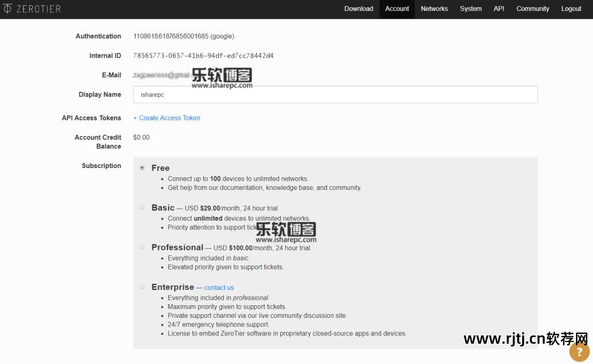
Task: Focus the Display Name input field
Action: click(335, 94)
